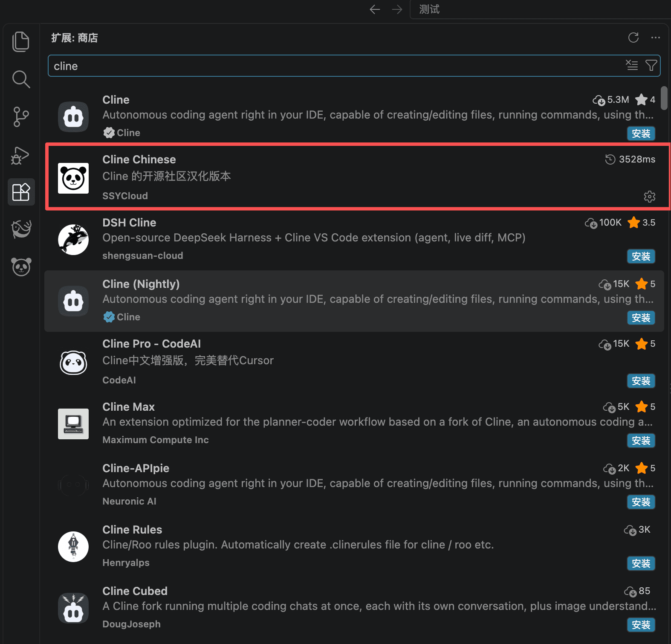Click the 100K download count on DSH Cline

[603, 223]
